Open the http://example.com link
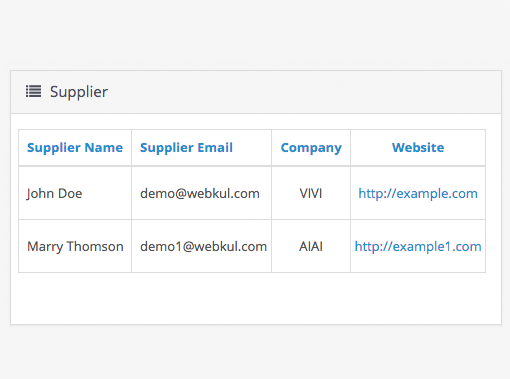 tap(418, 193)
